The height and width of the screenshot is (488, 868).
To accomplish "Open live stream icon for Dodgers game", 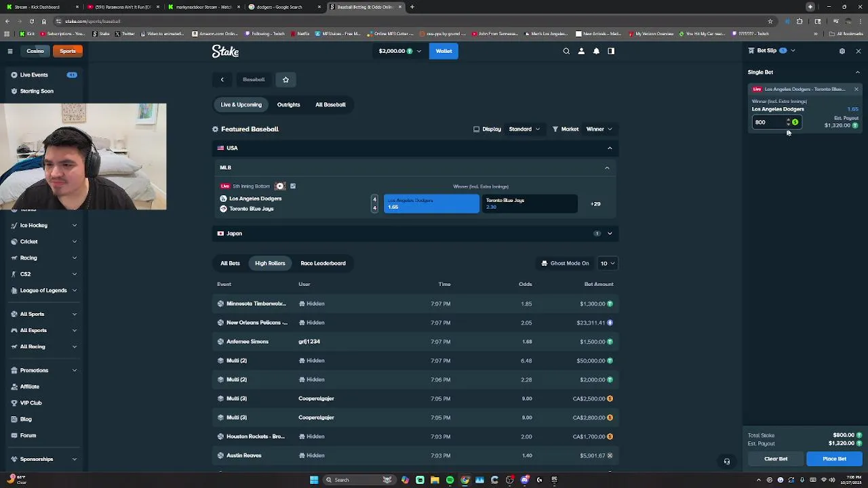I will (x=280, y=186).
